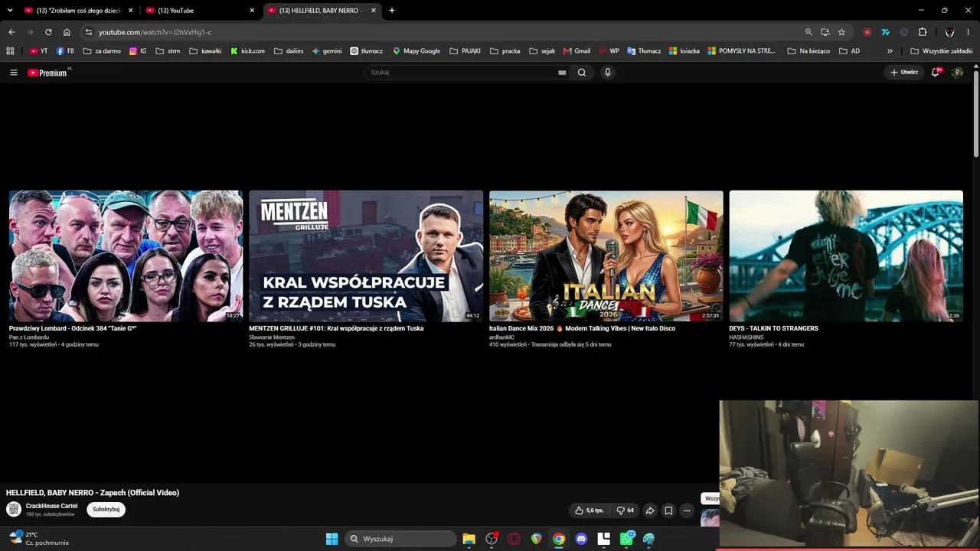Launch File Explorer from the taskbar

(469, 539)
